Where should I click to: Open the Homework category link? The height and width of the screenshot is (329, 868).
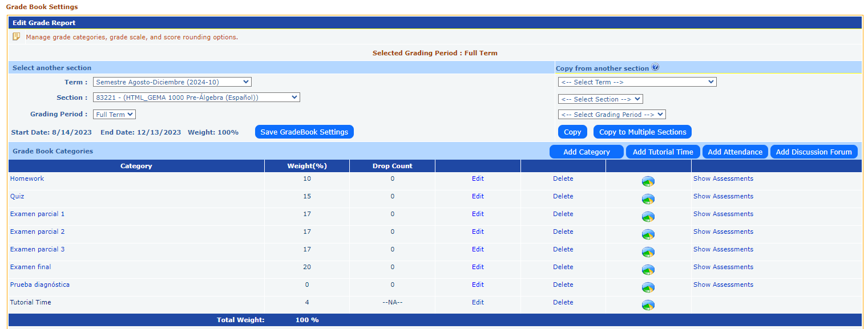coord(27,178)
